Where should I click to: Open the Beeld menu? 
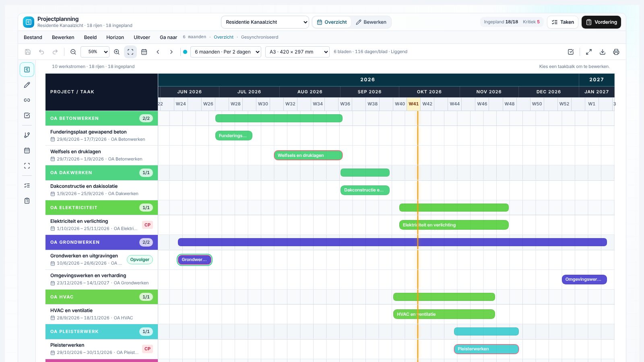(x=90, y=37)
